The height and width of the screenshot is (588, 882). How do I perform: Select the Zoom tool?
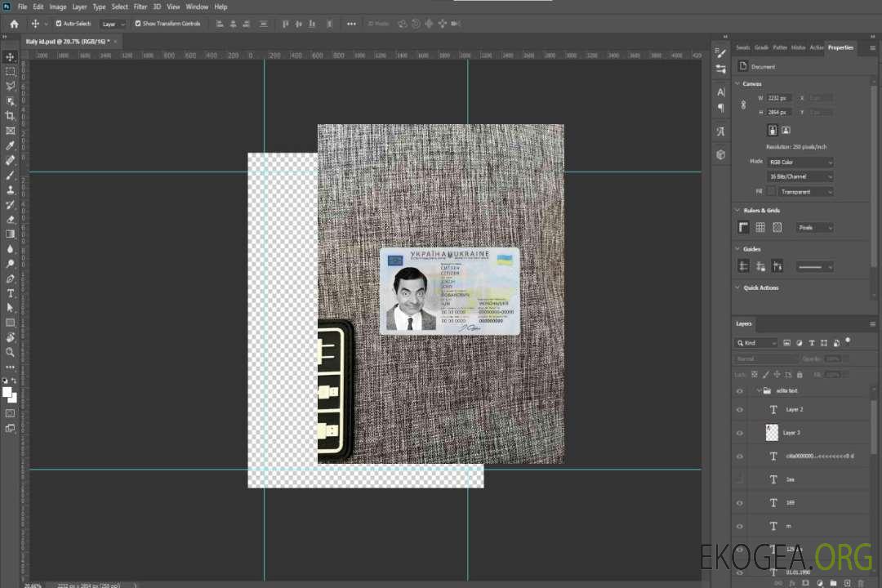11,352
